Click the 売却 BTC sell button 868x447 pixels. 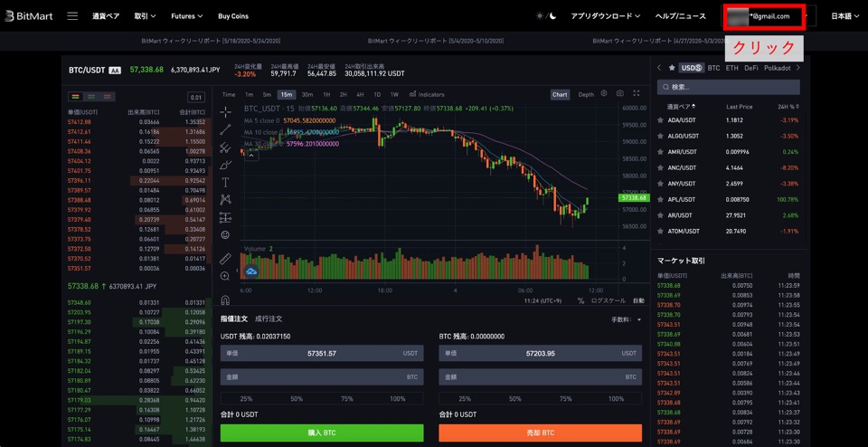(x=541, y=433)
